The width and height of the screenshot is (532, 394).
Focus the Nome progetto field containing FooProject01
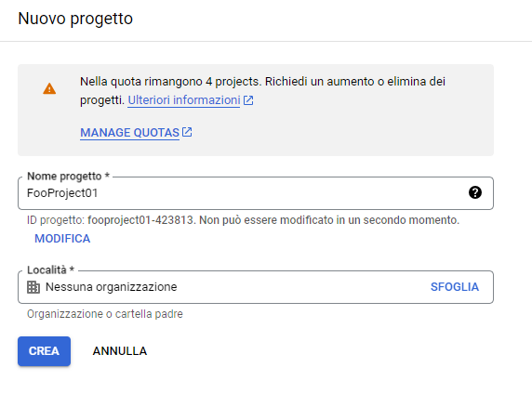(256, 193)
